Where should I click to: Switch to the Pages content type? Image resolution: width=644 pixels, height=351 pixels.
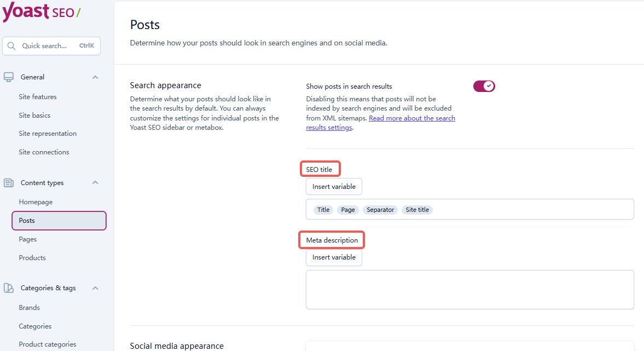point(27,239)
